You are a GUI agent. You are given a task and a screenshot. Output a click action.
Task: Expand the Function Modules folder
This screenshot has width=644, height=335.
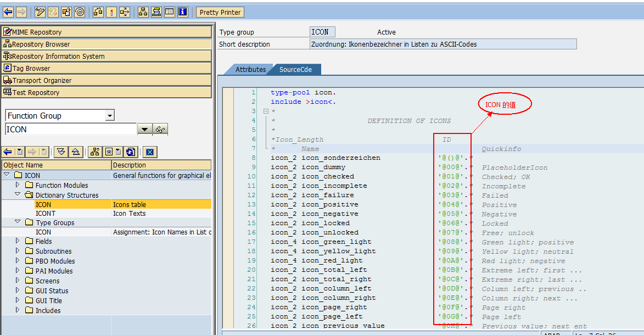(x=17, y=185)
